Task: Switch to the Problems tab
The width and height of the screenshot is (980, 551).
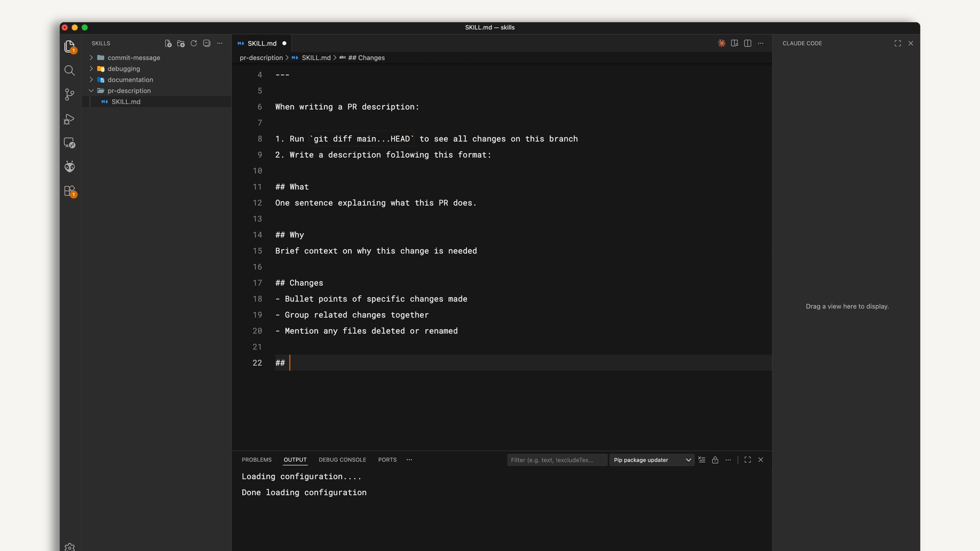Action: (256, 460)
